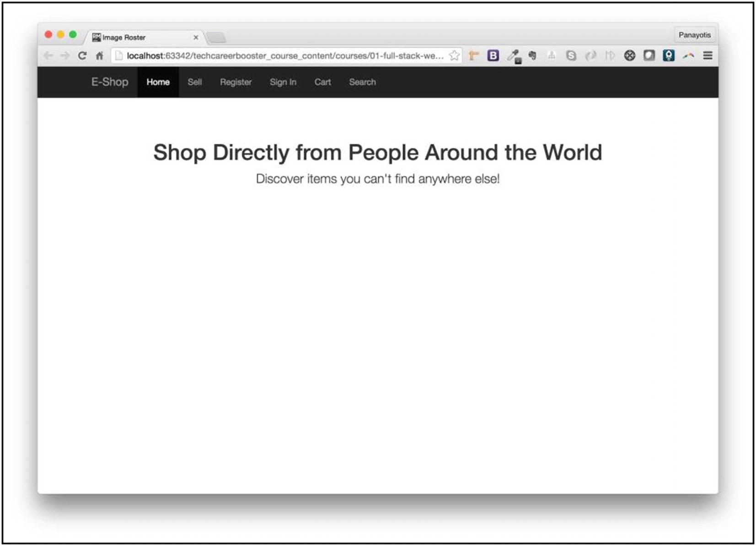Click the Sign In menu item

pyautogui.click(x=283, y=82)
